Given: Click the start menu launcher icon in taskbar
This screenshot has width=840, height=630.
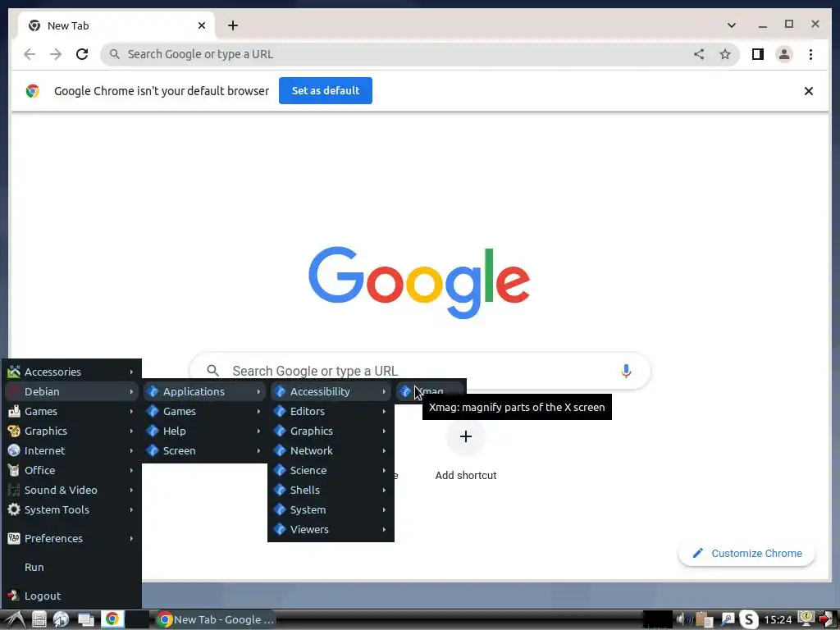Looking at the screenshot, I should coord(15,620).
